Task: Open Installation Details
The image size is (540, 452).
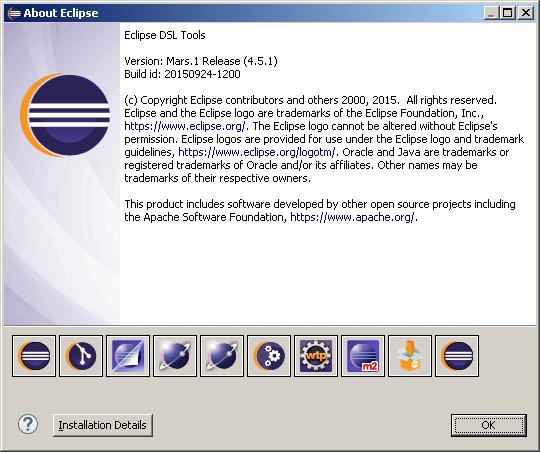Action: [103, 425]
